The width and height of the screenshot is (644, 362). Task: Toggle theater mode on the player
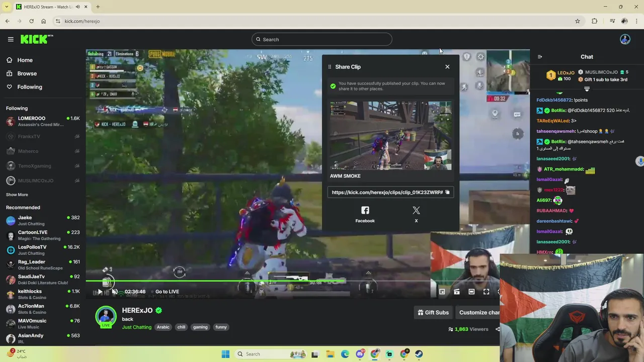point(471,292)
